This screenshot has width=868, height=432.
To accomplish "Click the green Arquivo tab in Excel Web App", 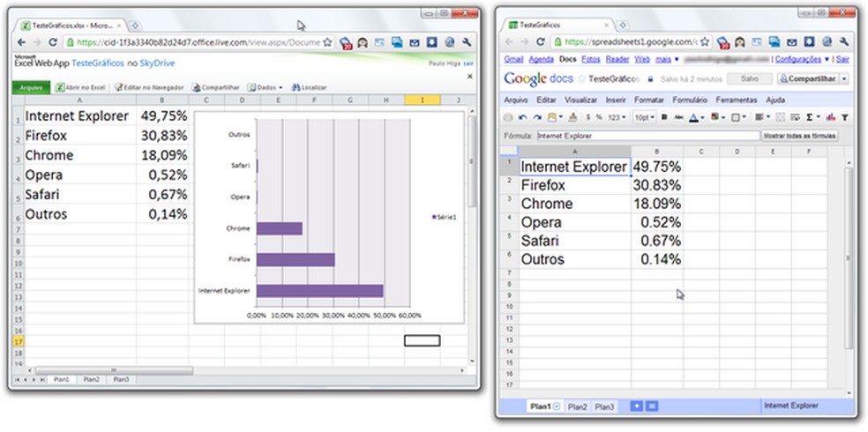I will [x=31, y=87].
